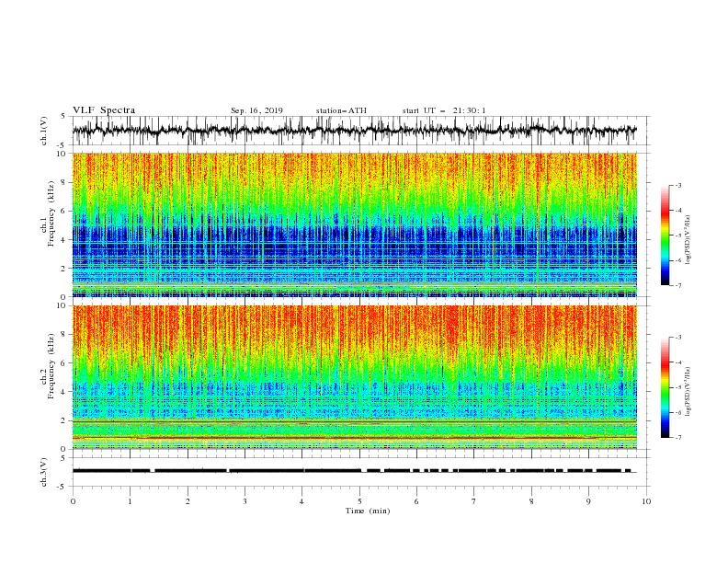Click the '-7' tick on ch.2 colorbar
Screen dimensions: 728x563
tap(677, 437)
